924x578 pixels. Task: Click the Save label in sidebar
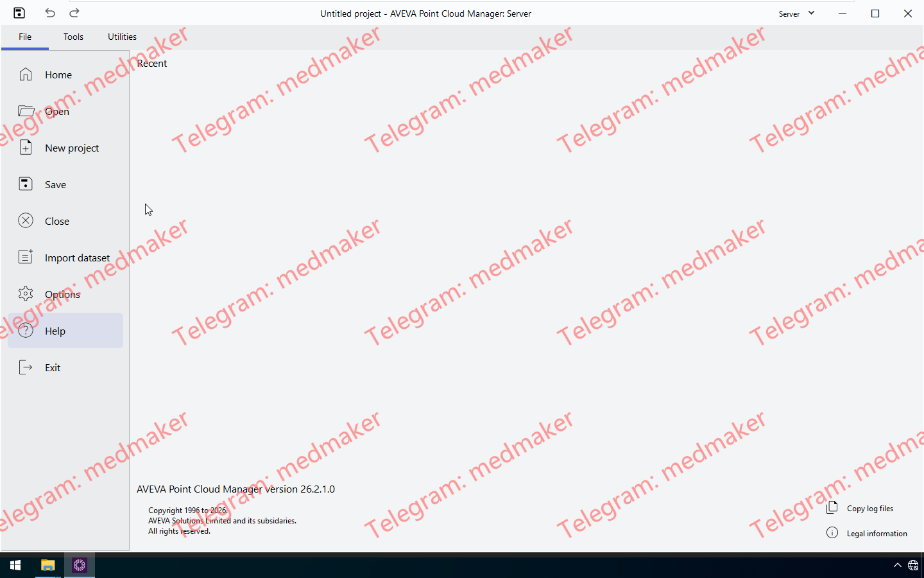tap(55, 185)
